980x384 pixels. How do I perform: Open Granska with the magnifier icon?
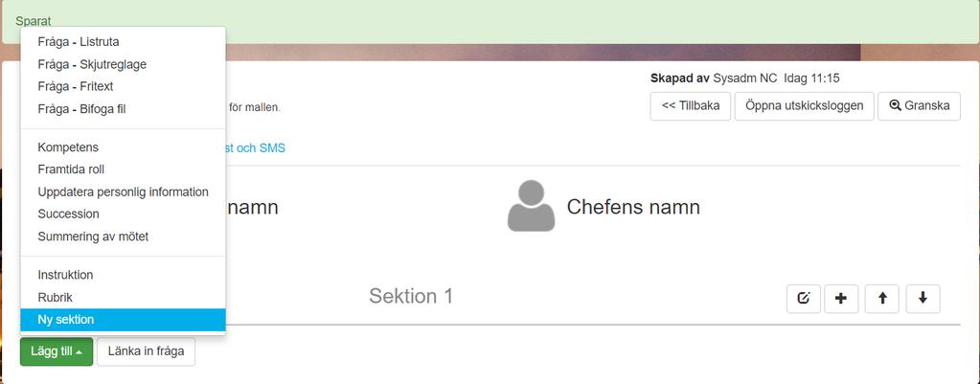(x=919, y=106)
